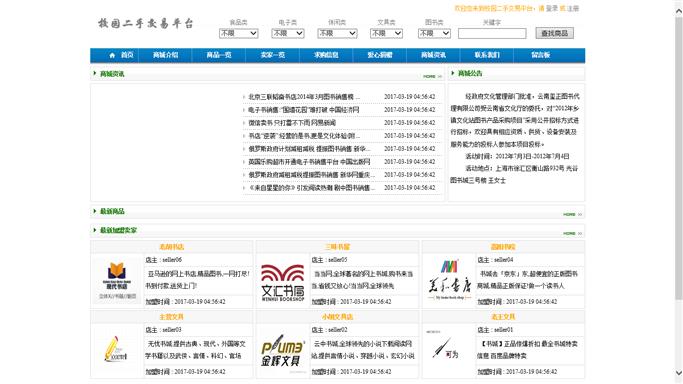Open the 可为 pen logo for seller01
The height and width of the screenshot is (384, 683).
(444, 347)
